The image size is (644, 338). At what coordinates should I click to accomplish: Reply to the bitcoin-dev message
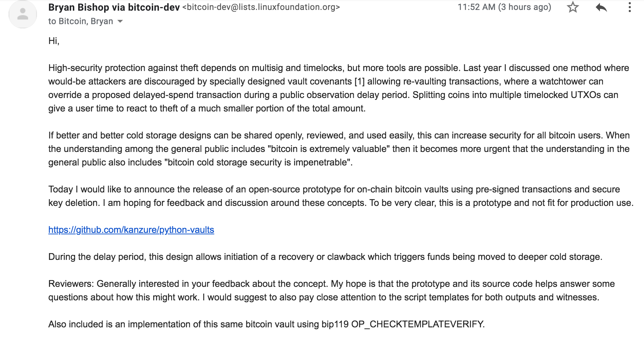(601, 7)
